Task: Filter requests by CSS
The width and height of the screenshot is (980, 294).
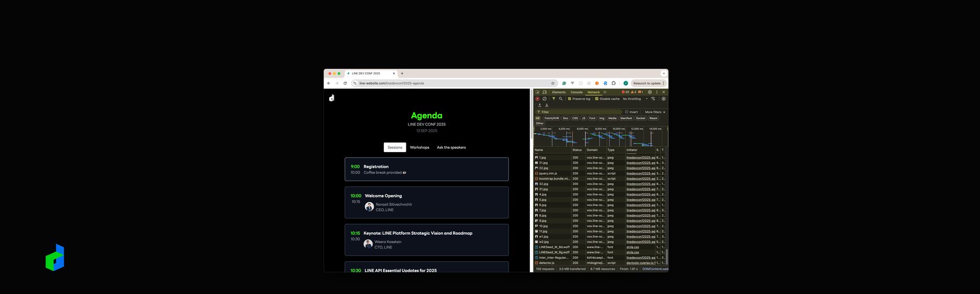Action: [x=575, y=118]
